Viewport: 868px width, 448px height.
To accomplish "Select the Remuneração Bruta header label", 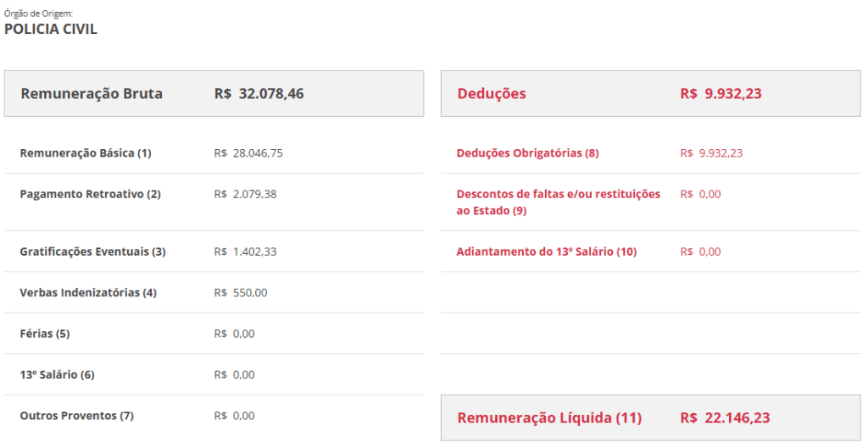I will 92,93.
